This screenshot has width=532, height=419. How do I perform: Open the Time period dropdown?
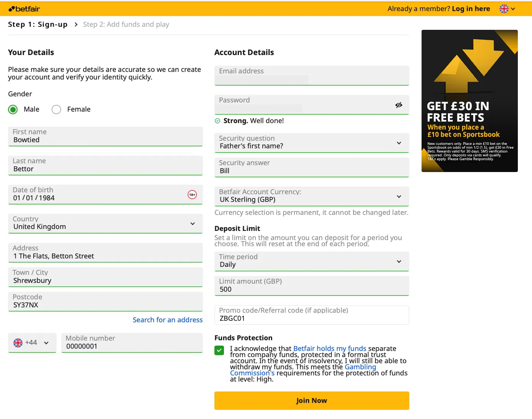click(x=312, y=261)
